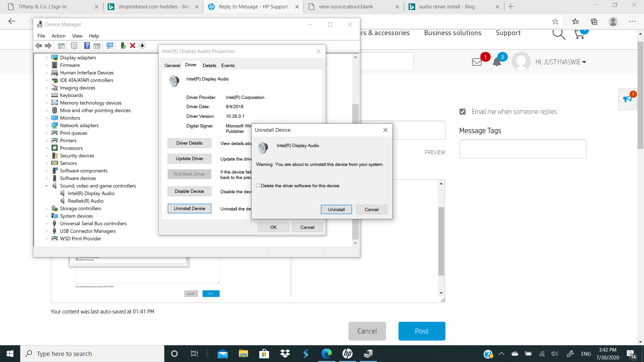Expand the Universal Serial Bus controllers category

pos(47,223)
